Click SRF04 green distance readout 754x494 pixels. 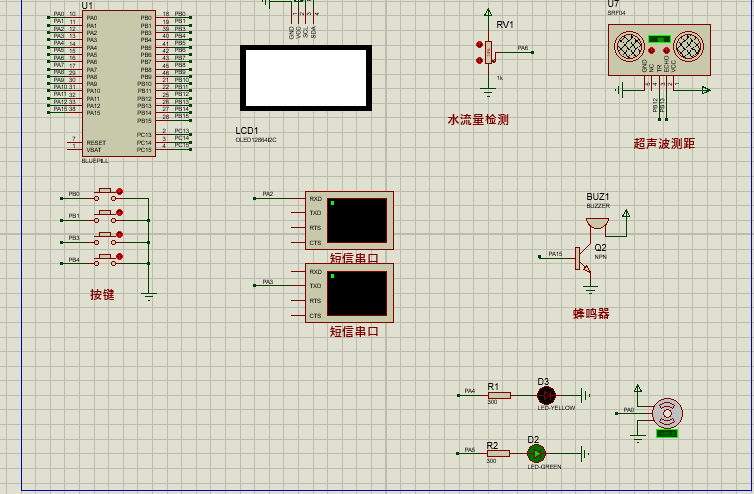659,39
